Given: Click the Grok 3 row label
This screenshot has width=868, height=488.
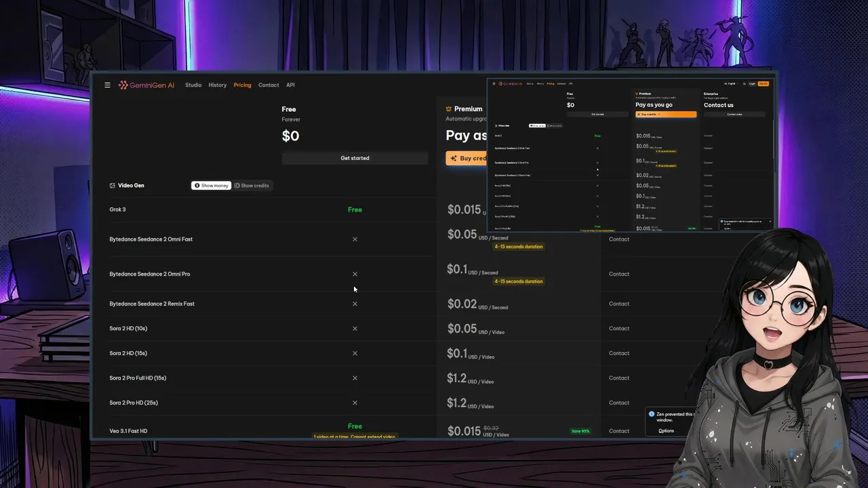Looking at the screenshot, I should coord(117,209).
